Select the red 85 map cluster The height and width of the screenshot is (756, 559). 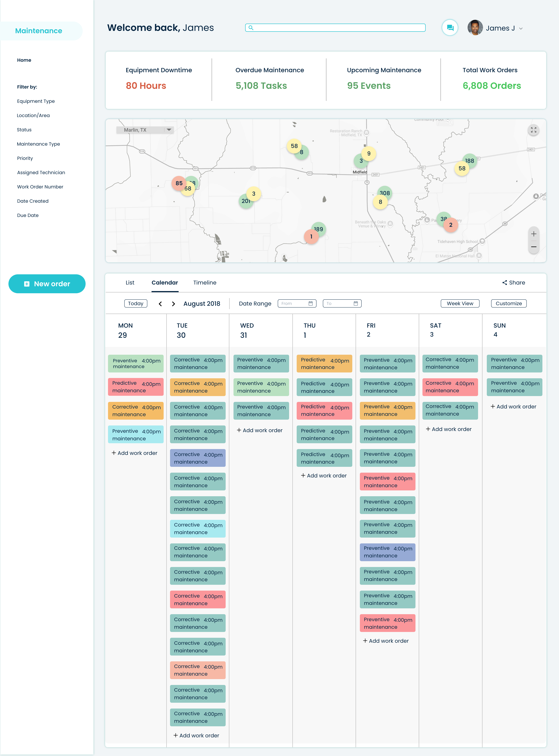[179, 183]
